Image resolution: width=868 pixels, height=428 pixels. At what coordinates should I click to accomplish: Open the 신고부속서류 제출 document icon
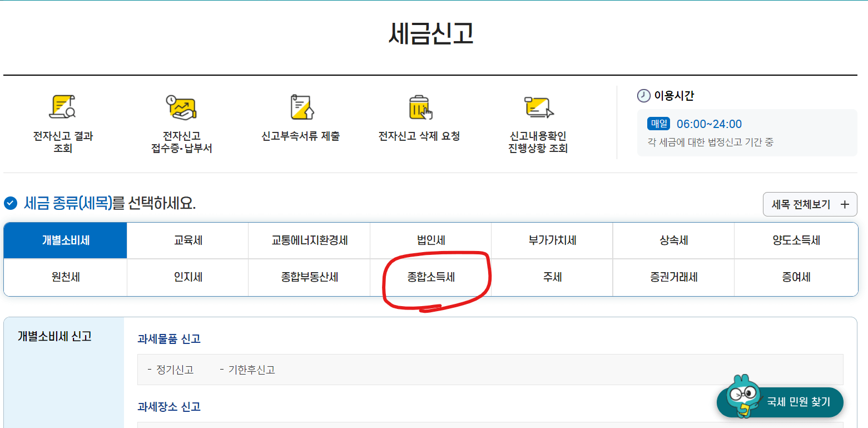[x=301, y=107]
